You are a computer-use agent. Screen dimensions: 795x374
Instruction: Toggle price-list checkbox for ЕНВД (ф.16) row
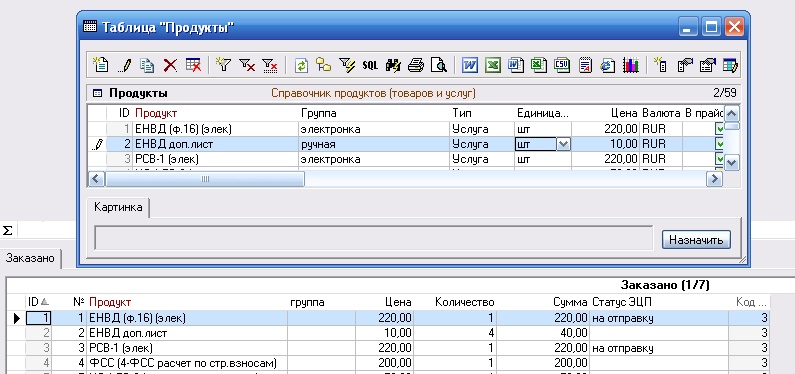click(719, 129)
